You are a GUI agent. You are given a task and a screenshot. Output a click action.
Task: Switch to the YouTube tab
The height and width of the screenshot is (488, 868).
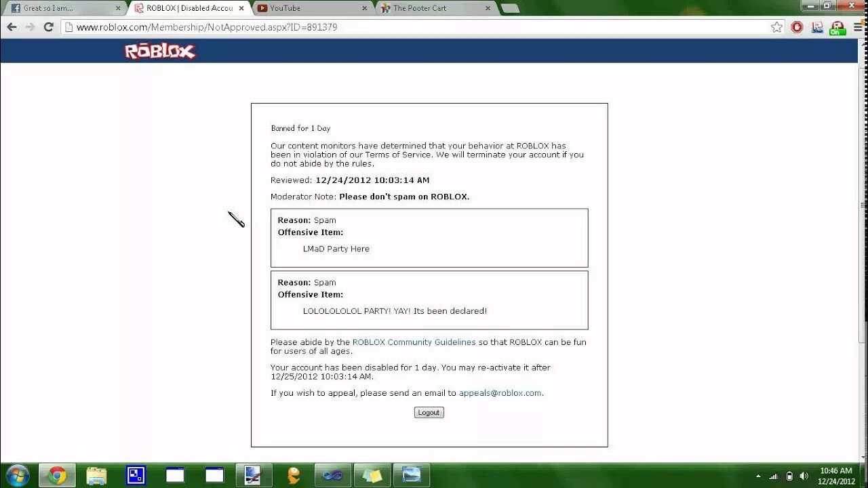click(x=312, y=8)
